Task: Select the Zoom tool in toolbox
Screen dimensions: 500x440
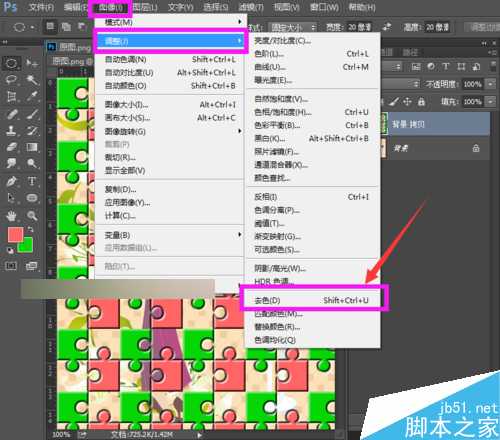Action: tap(32, 216)
